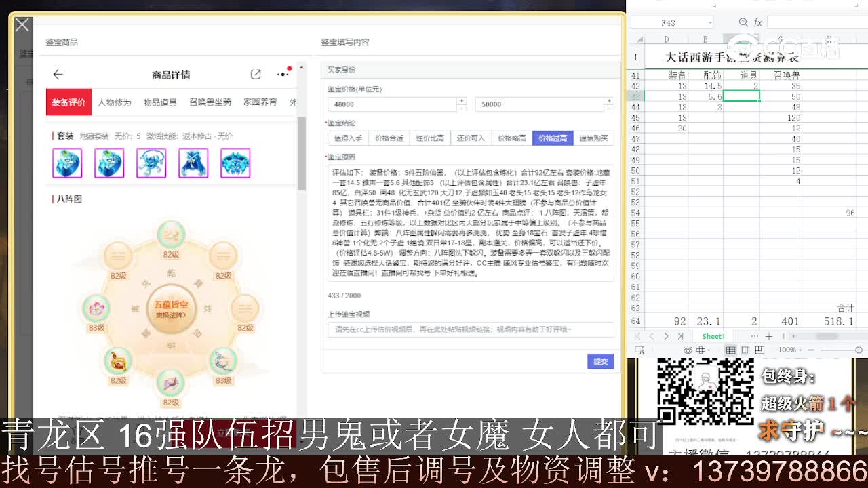868x488 pixels.
Task: Select the 价格合适 conclusion option
Action: (389, 138)
